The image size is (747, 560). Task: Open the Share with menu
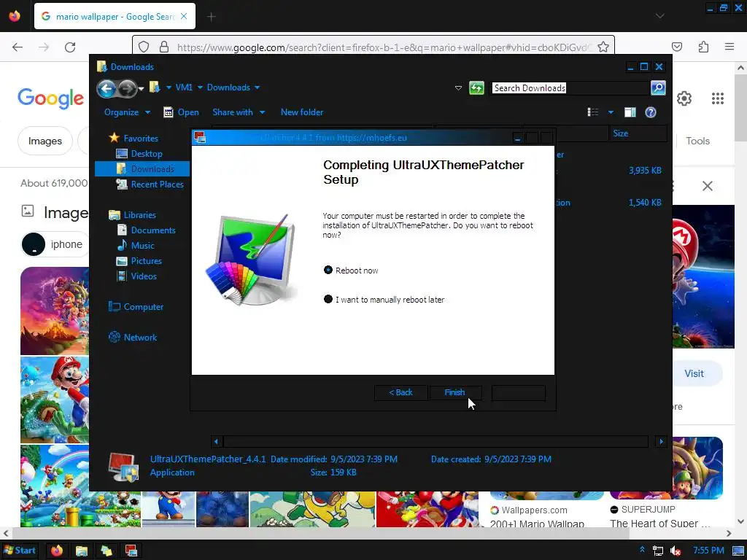click(x=239, y=112)
